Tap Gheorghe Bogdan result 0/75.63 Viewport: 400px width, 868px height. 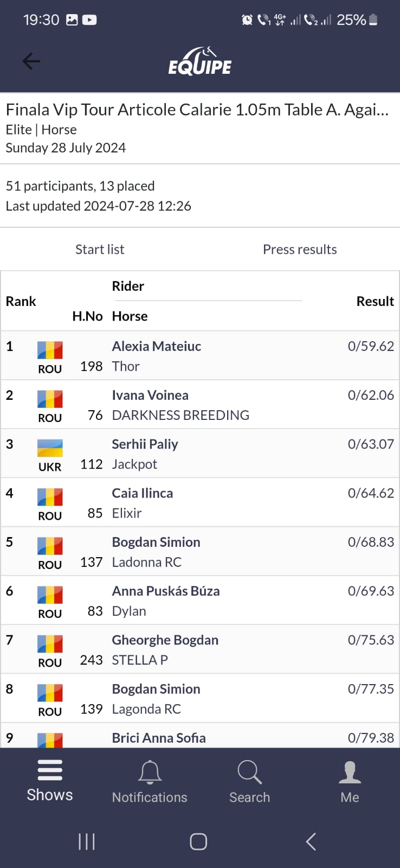tap(371, 640)
